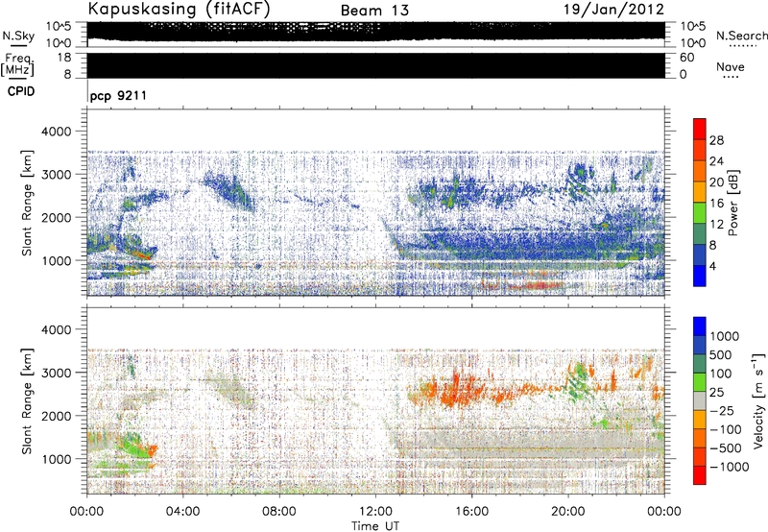The width and height of the screenshot is (768, 532).
Task: Click the 20:00 time axis label
Action: (567, 512)
